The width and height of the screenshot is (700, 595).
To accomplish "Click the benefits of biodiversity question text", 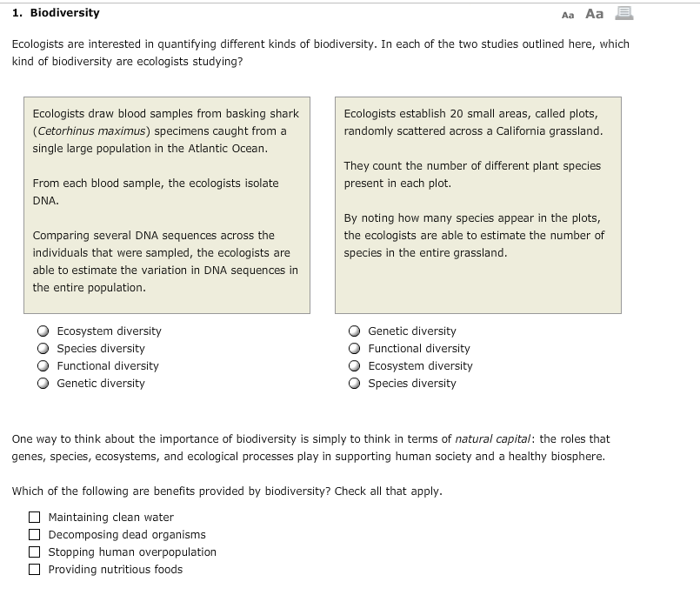I will [x=226, y=491].
